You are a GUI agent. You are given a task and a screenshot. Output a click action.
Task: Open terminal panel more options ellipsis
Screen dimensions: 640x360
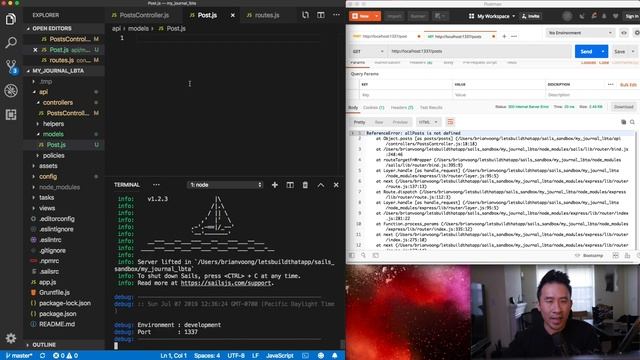point(156,185)
